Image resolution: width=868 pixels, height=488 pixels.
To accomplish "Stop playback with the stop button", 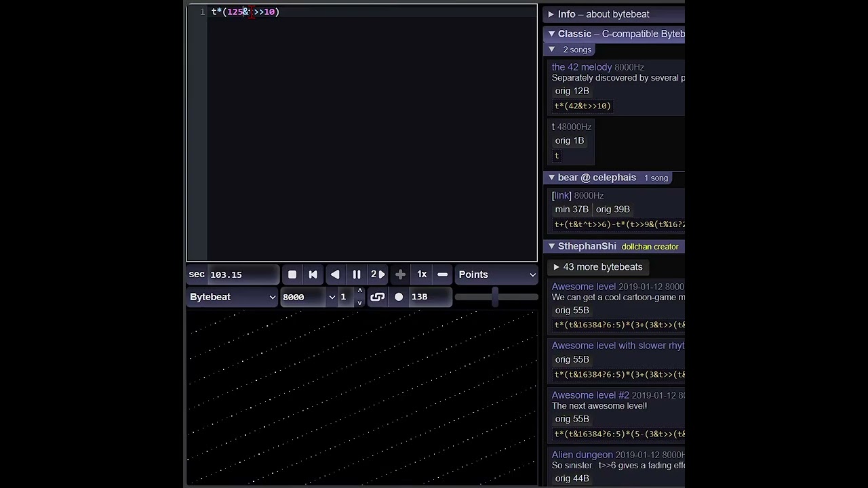I will pyautogui.click(x=292, y=274).
